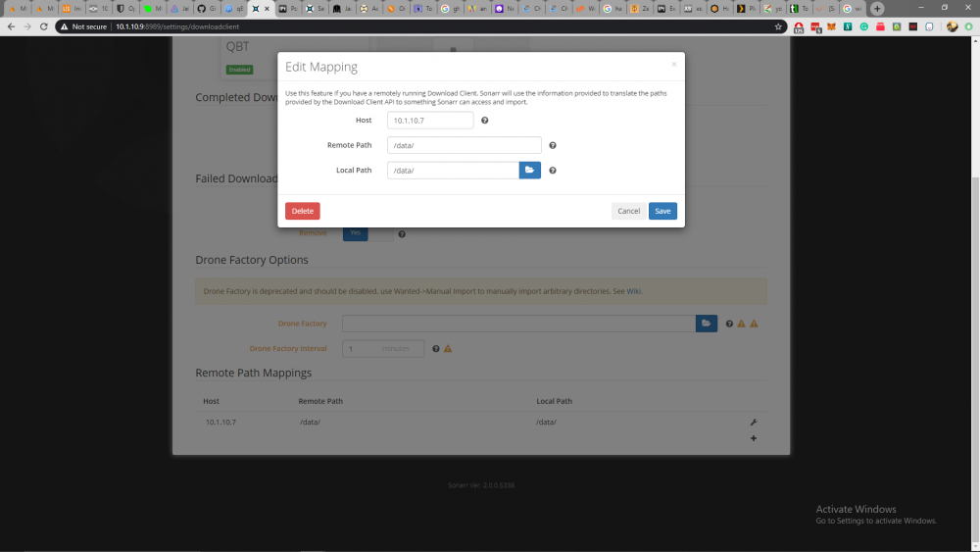Switch to the GitHub tab
The width and height of the screenshot is (980, 552).
207,9
